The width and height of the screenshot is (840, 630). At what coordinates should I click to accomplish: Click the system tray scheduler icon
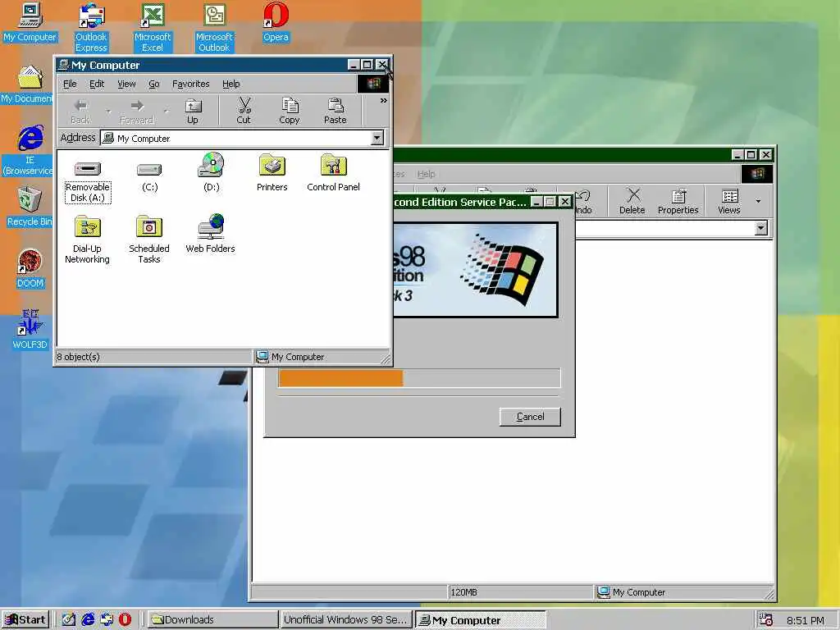click(766, 620)
